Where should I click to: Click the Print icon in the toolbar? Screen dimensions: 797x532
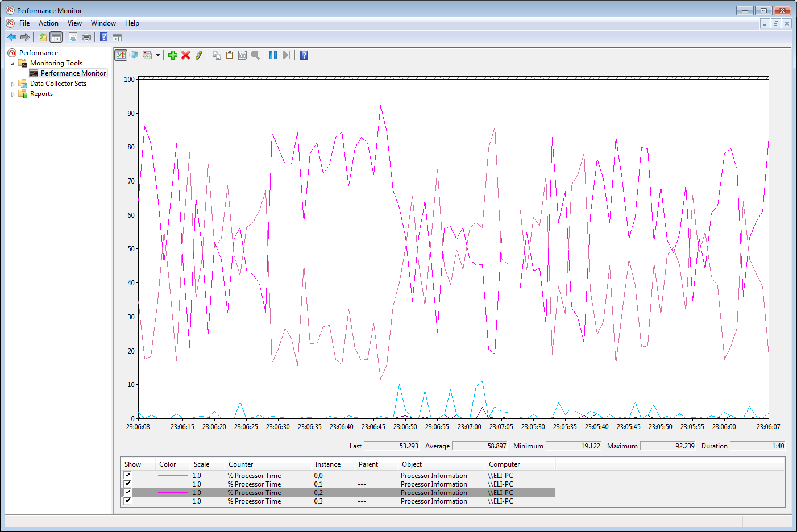coord(86,38)
